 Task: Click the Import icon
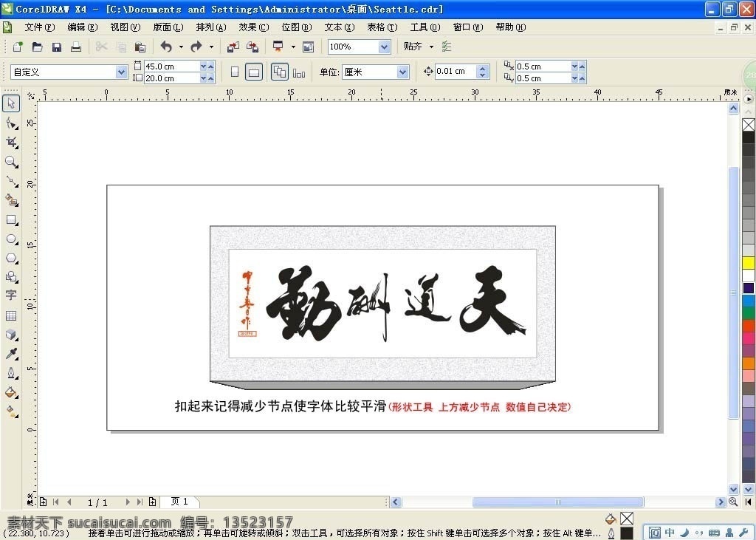233,47
